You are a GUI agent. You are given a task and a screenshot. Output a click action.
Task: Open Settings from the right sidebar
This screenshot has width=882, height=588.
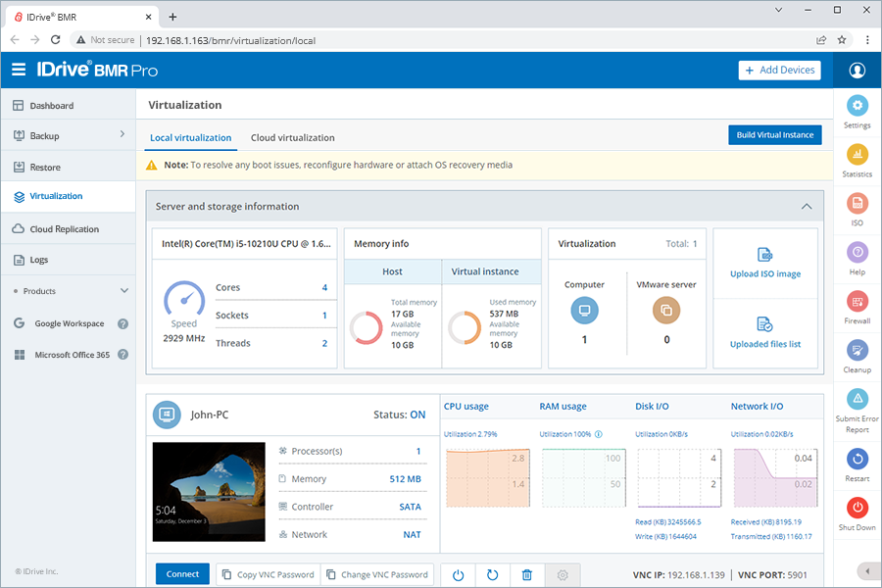coord(857,105)
